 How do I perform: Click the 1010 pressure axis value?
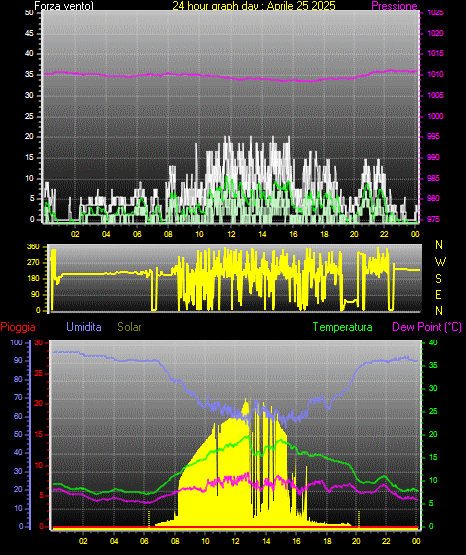[435, 74]
